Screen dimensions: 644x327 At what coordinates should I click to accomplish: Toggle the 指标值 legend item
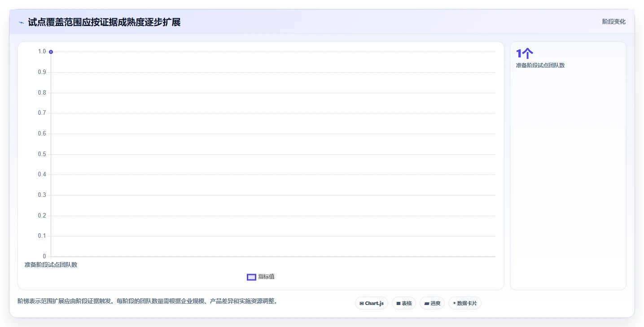point(261,277)
